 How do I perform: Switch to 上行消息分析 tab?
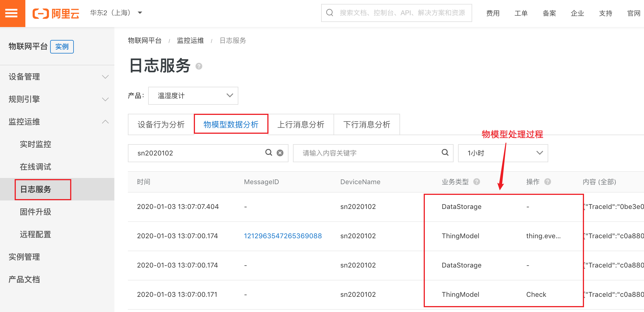[x=301, y=124]
